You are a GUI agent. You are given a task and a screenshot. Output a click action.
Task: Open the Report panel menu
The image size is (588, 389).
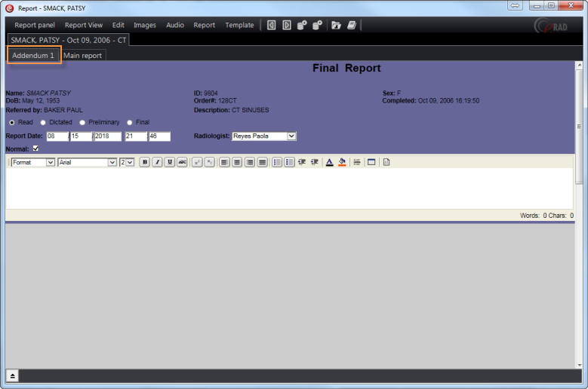(x=35, y=25)
